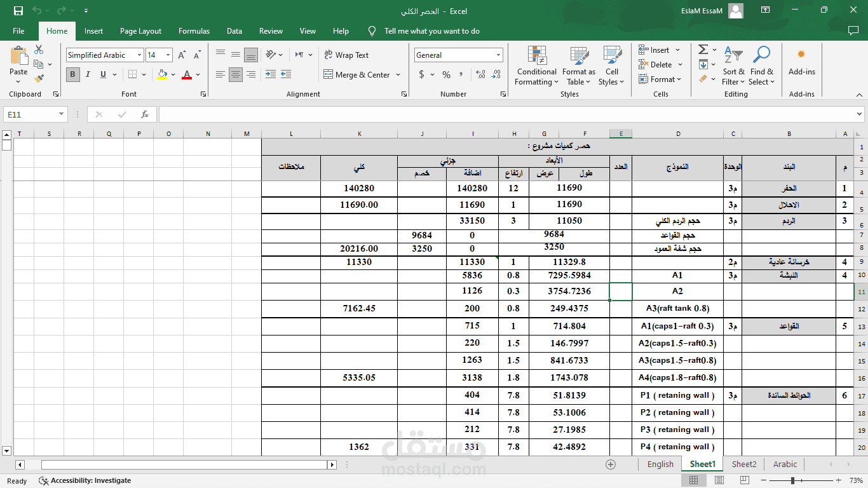Open Cell Styles dropdown
Image resolution: width=868 pixels, height=488 pixels.
(611, 65)
